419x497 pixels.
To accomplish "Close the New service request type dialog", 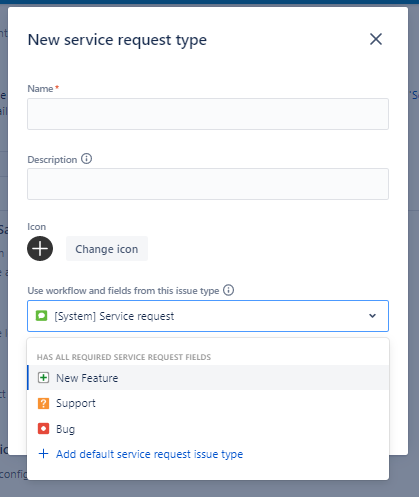I will [376, 39].
